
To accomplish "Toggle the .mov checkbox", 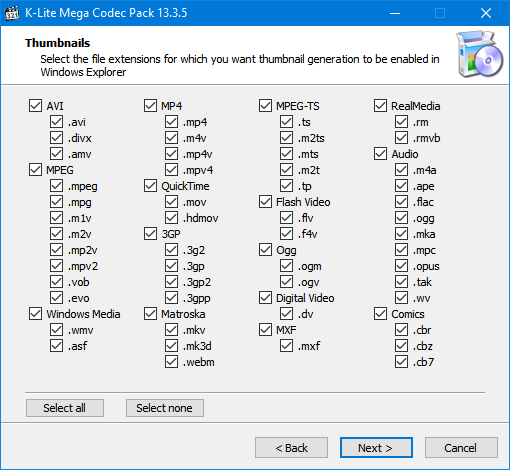I will pyautogui.click(x=171, y=202).
